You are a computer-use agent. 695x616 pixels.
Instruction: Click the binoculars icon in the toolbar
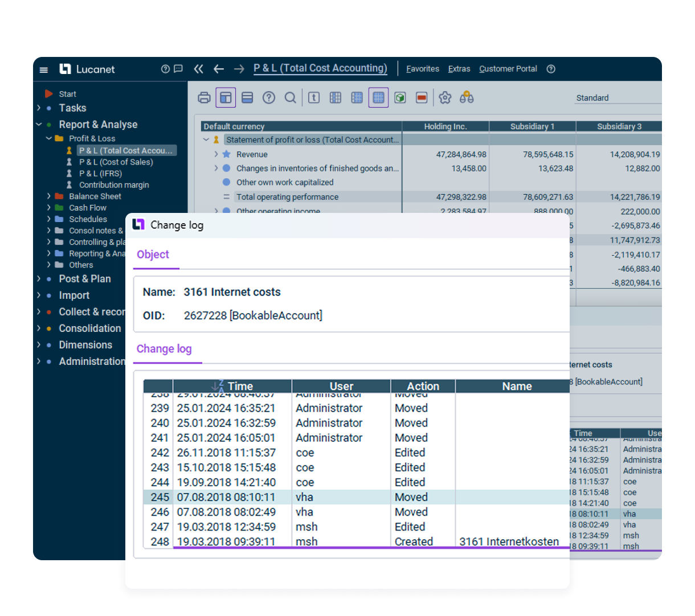467,97
